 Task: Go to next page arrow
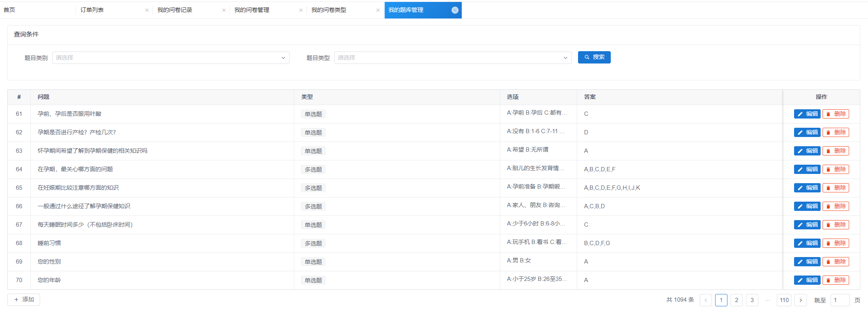click(801, 300)
